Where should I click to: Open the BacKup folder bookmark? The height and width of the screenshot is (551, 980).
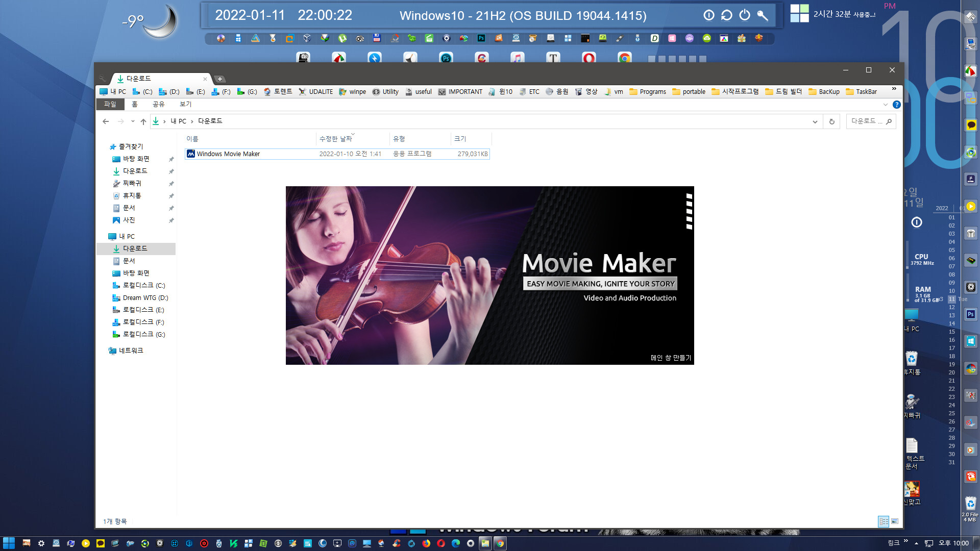(x=824, y=92)
